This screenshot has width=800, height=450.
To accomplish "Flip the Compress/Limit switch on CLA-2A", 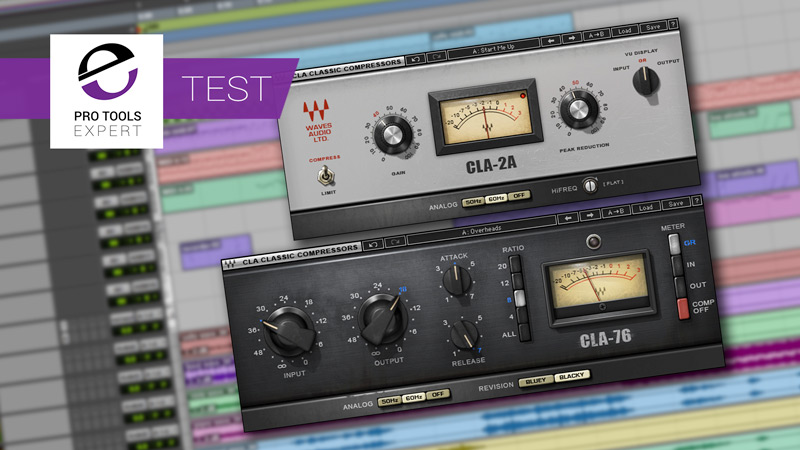I will (325, 176).
